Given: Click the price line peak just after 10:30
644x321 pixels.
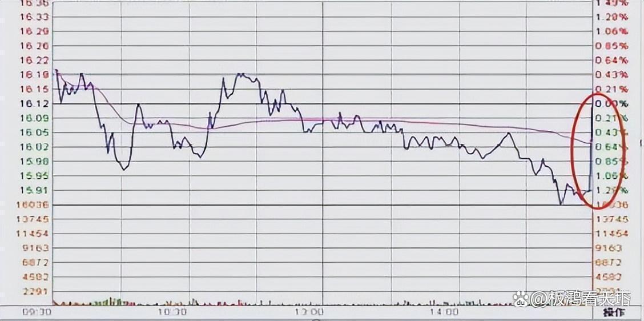Looking at the screenshot, I should tap(241, 74).
